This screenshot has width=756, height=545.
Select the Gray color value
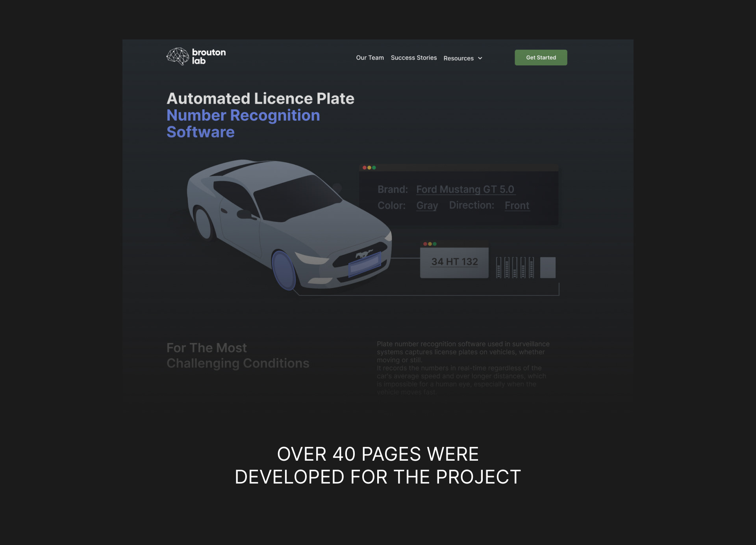[x=427, y=206]
